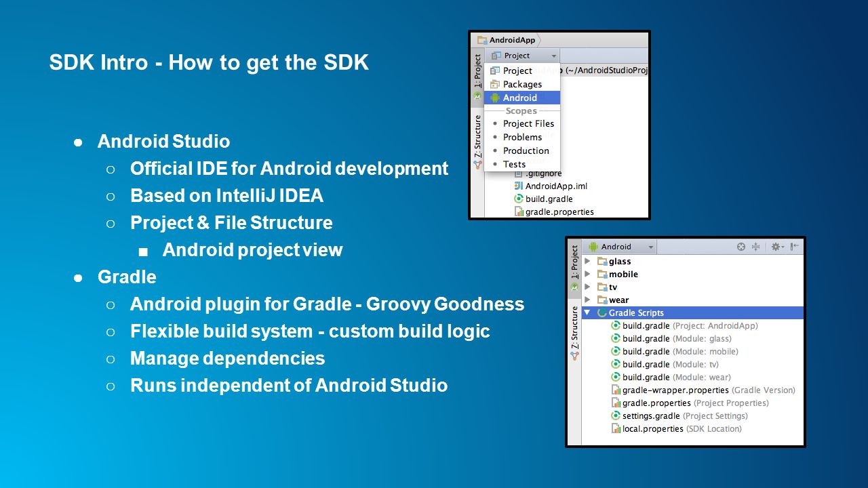Select the AndroidApp.iml file icon
Screen dimensions: 868x488
(x=519, y=186)
